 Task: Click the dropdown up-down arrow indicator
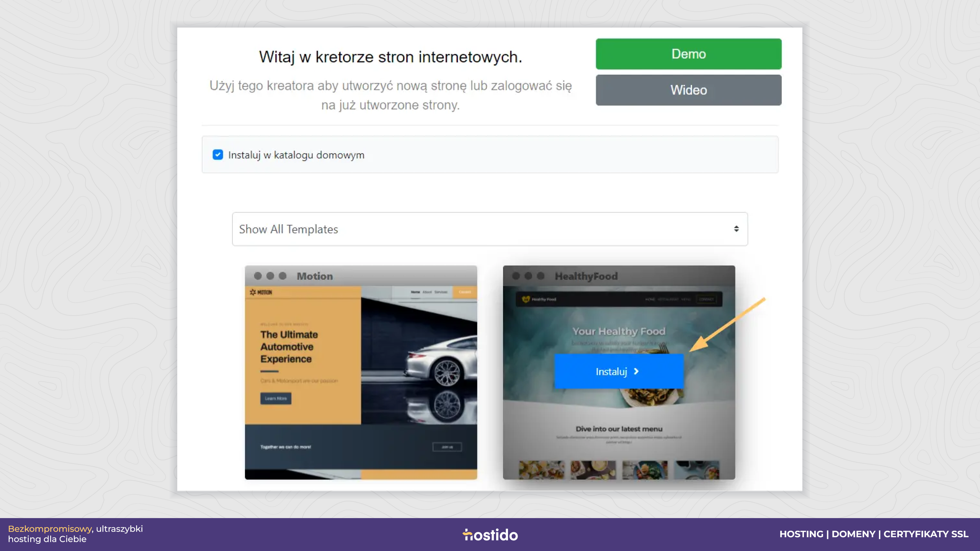click(x=736, y=229)
